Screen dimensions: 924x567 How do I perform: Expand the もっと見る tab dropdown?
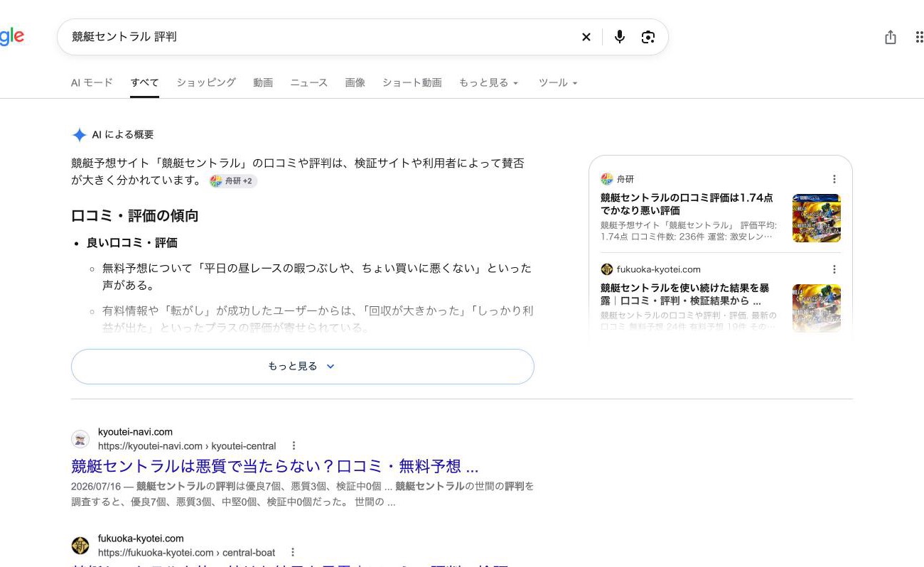click(x=488, y=82)
